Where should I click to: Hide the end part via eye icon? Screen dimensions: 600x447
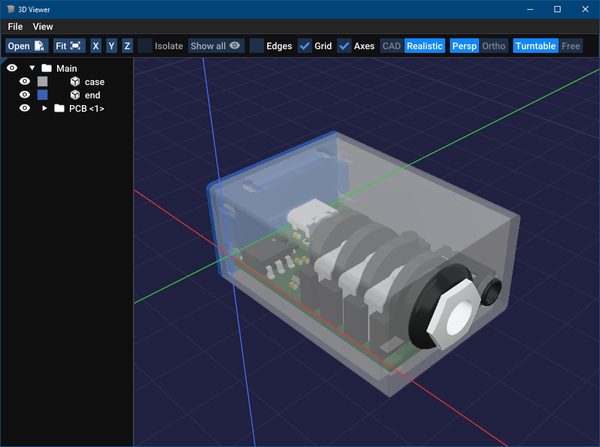(25, 95)
